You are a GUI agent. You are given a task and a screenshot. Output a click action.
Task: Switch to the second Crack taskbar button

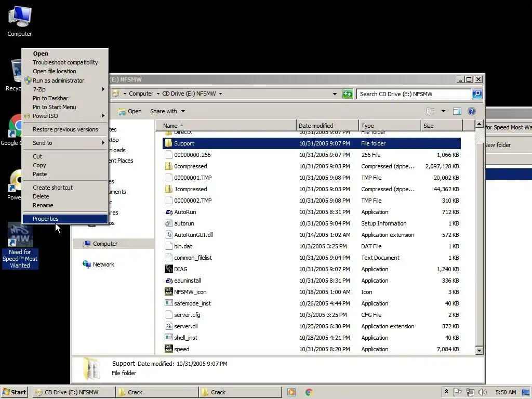240,392
